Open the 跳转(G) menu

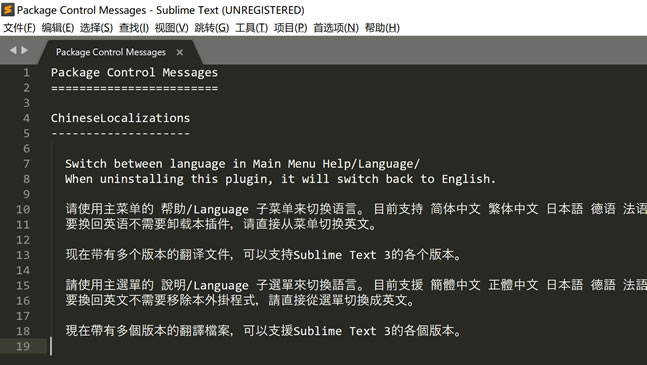(x=212, y=28)
